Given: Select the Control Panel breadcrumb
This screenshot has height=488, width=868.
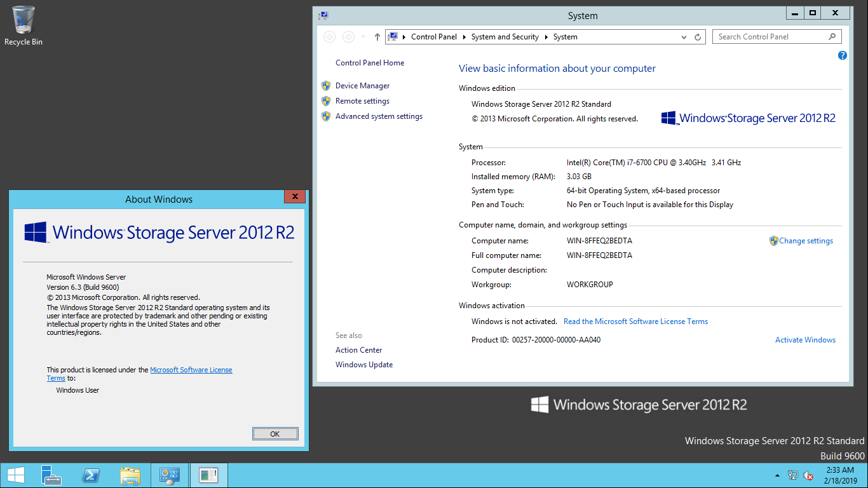Looking at the screenshot, I should click(x=434, y=37).
